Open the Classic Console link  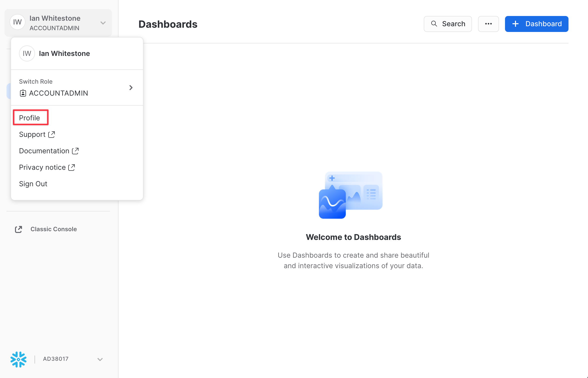click(53, 229)
